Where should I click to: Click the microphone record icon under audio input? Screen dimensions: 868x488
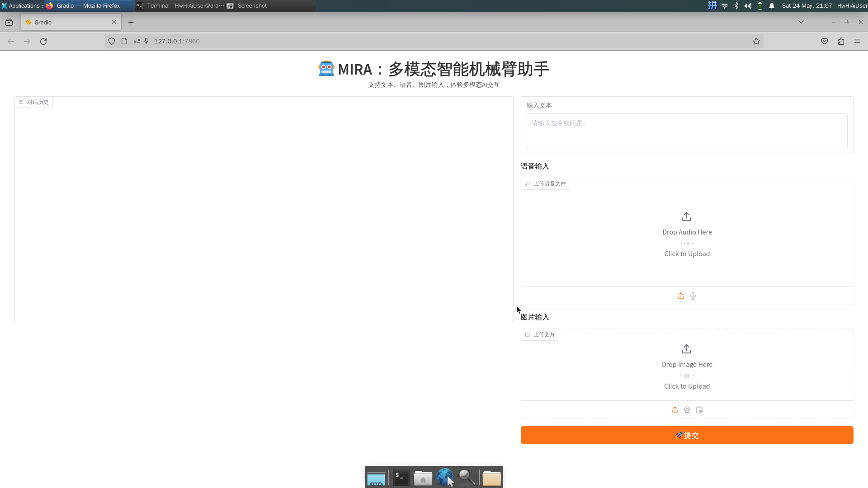point(693,296)
